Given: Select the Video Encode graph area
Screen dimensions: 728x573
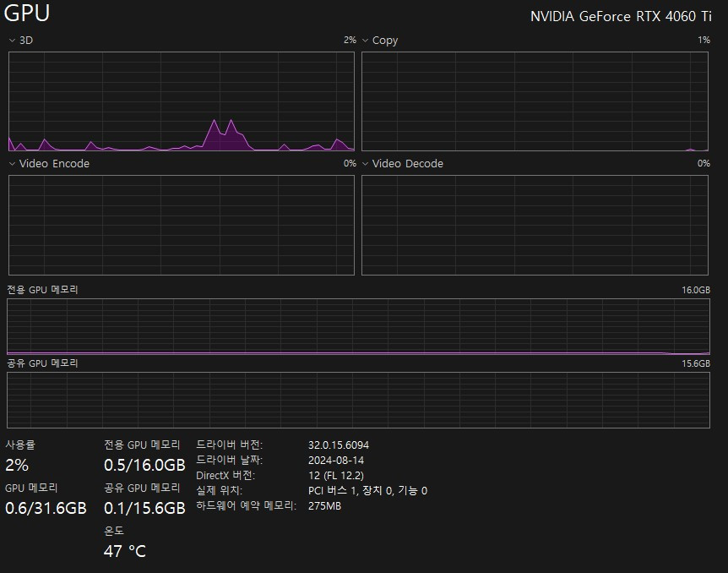Looking at the screenshot, I should coord(180,224).
